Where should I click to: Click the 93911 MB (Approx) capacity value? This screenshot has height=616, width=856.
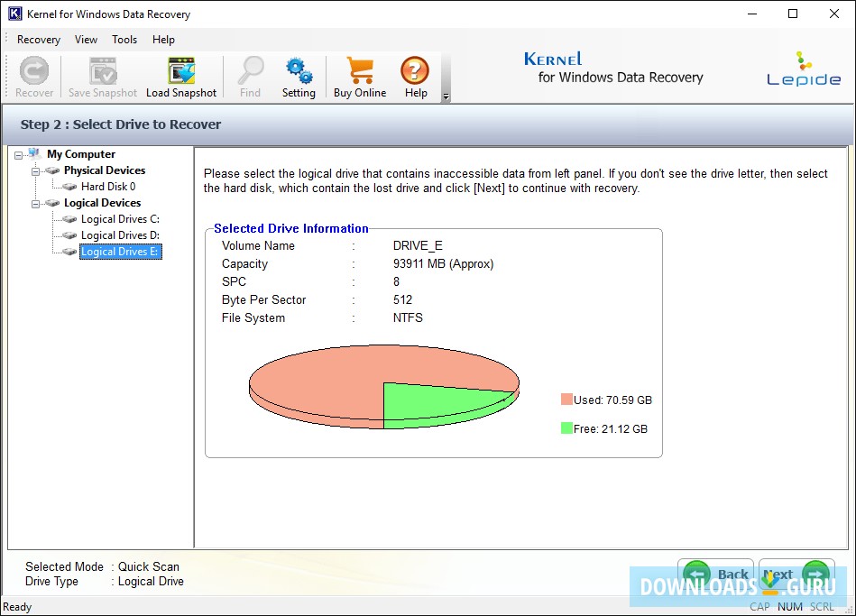click(443, 263)
